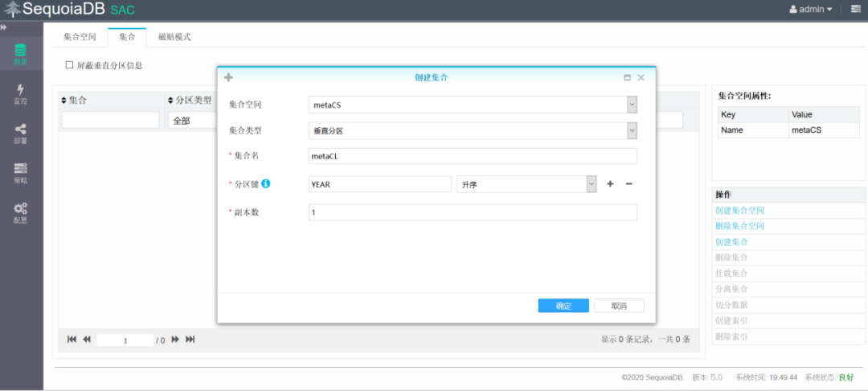Expand the sidebar with double-arrow icon

4,27
